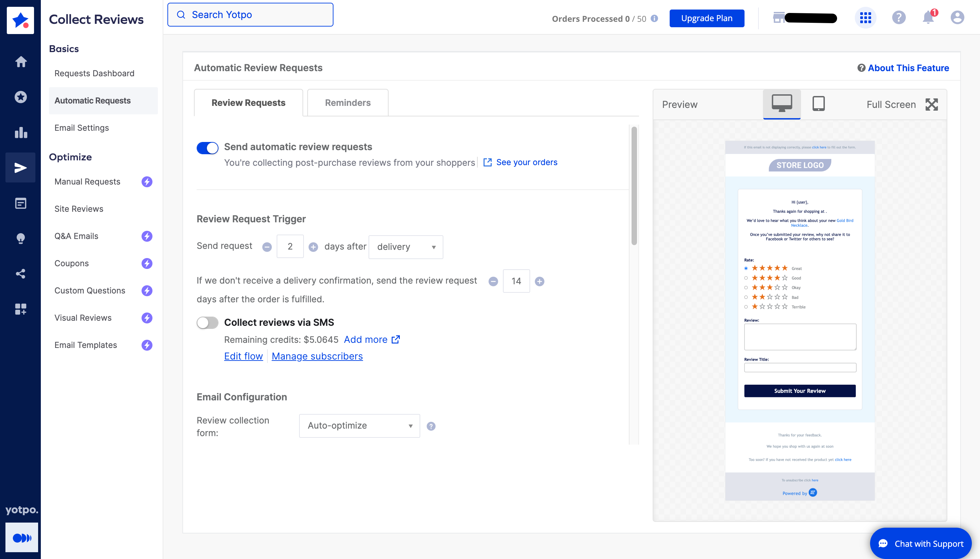
Task: Click the Stars/Reviews sidebar icon
Action: click(x=20, y=96)
